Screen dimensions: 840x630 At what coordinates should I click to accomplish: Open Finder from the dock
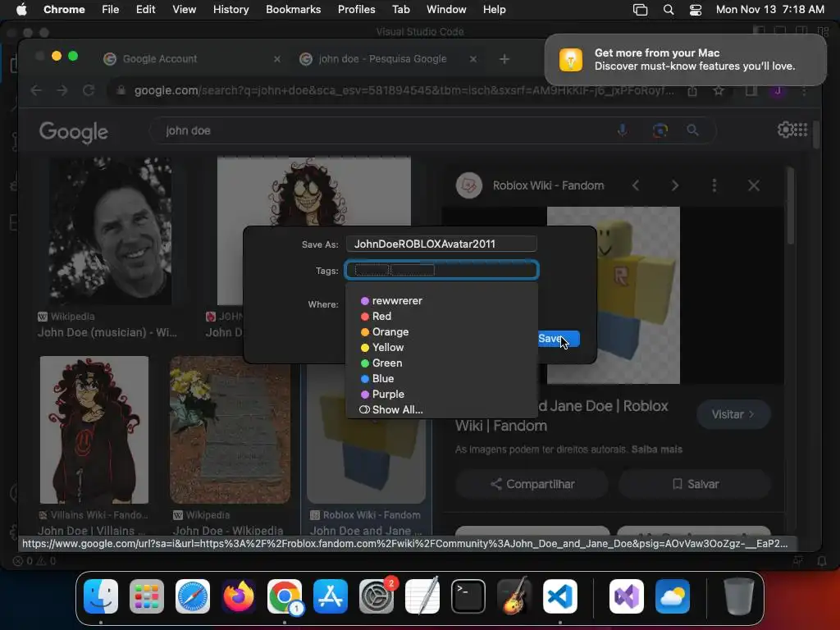pyautogui.click(x=101, y=596)
